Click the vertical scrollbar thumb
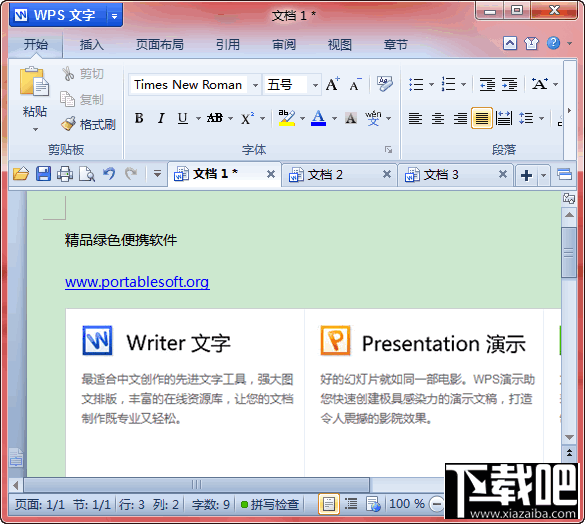This screenshot has width=585, height=524. tap(569, 252)
